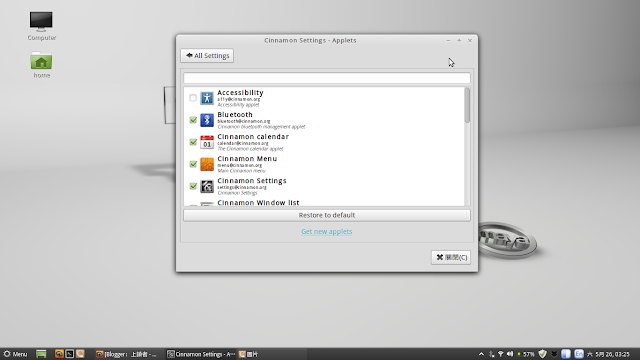
Task: Click the black download arrow tray icon
Action: pos(554,354)
